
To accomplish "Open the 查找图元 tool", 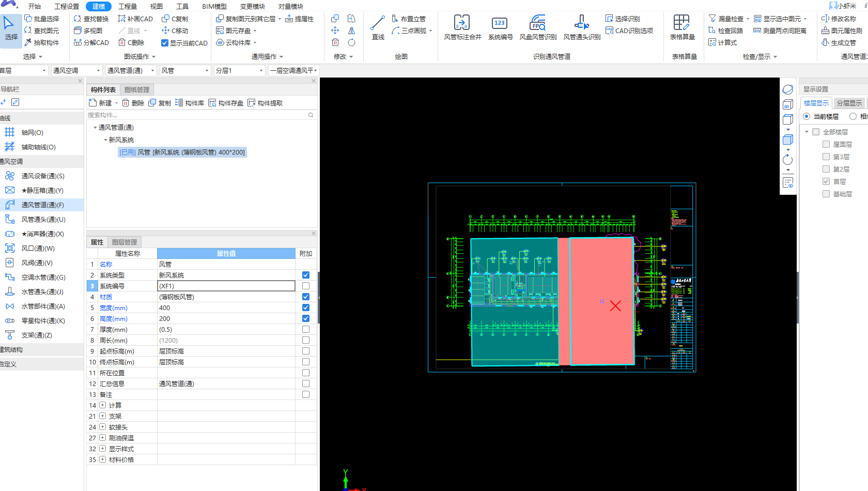I will [x=42, y=30].
